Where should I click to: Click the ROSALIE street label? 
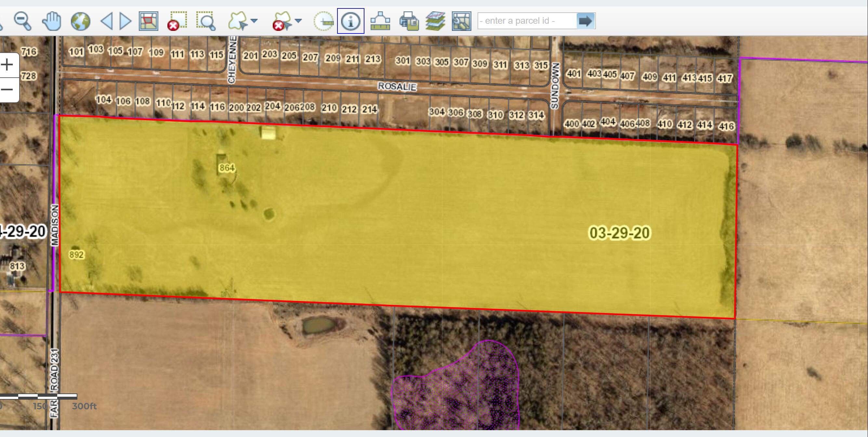(x=397, y=86)
